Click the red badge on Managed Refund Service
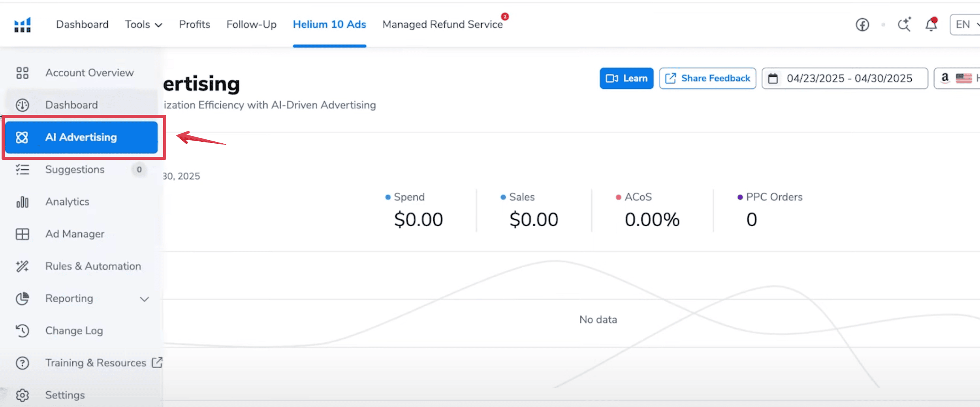 coord(505,17)
